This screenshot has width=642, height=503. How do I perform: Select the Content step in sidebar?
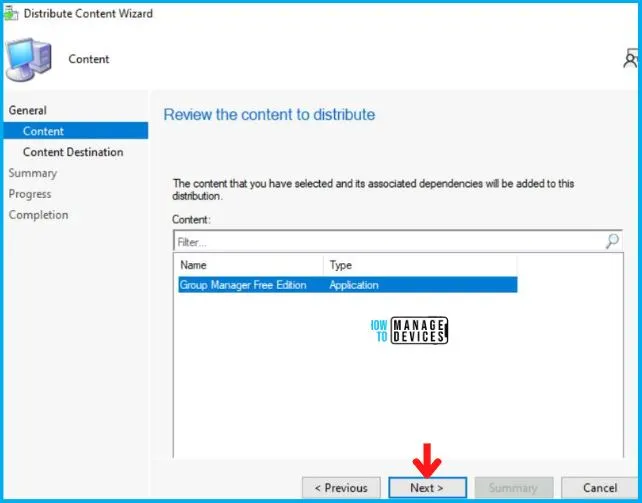pos(76,131)
